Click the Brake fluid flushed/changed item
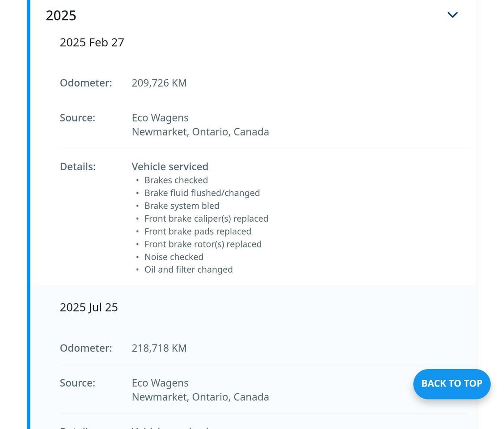This screenshot has width=504, height=429. (202, 193)
